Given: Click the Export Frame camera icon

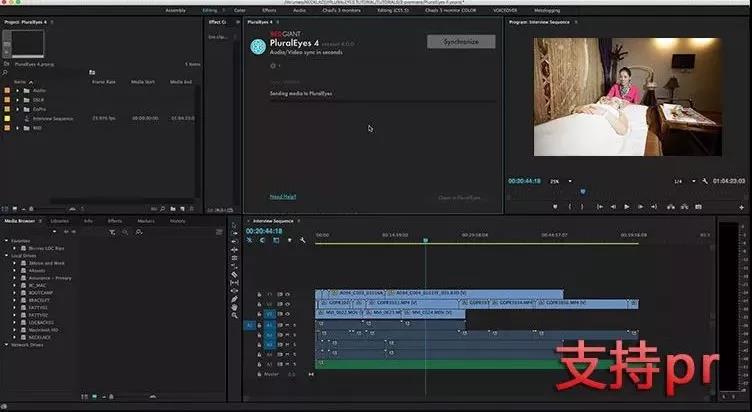Looking at the screenshot, I should pos(698,207).
